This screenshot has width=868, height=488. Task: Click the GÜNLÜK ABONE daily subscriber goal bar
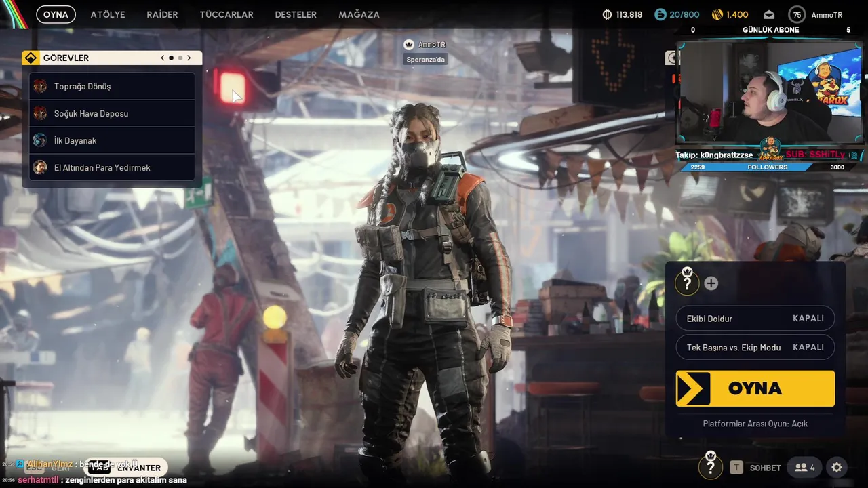[x=770, y=30]
